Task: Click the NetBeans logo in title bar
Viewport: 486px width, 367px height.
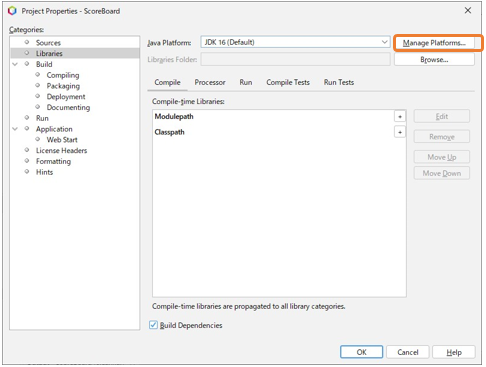Action: (12, 11)
